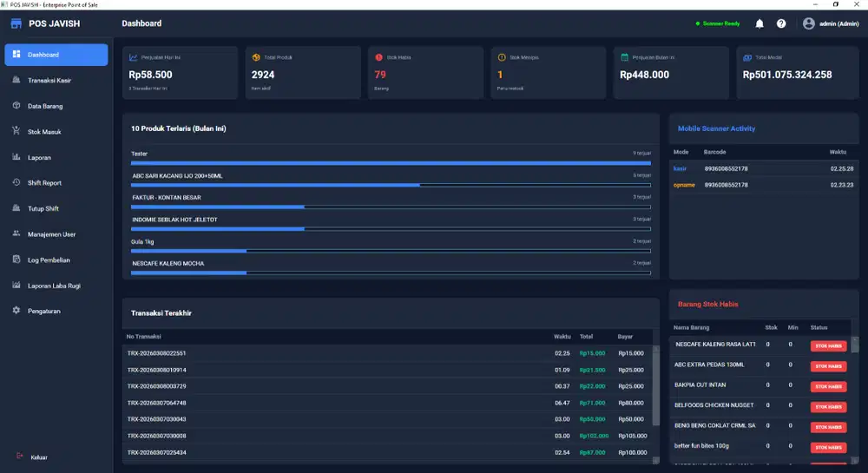The height and width of the screenshot is (473, 868).
Task: Go to Data Barang menu
Action: [44, 106]
